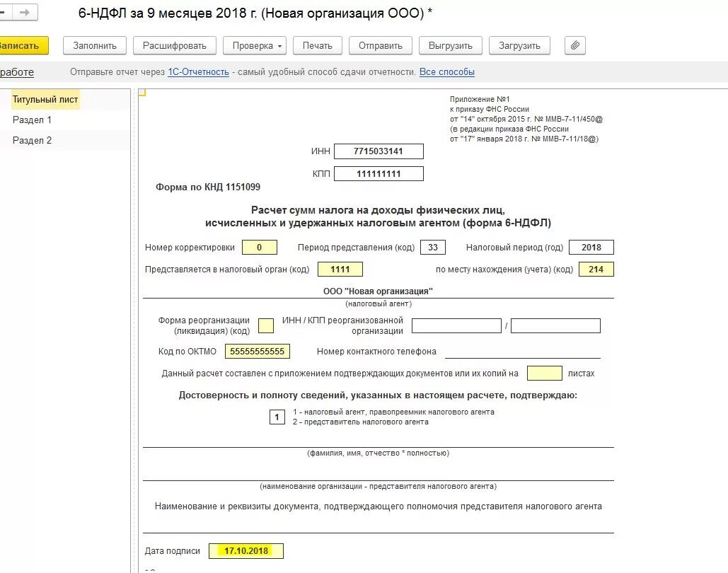Click the partially visible работе link
The height and width of the screenshot is (573, 728).
(17, 72)
